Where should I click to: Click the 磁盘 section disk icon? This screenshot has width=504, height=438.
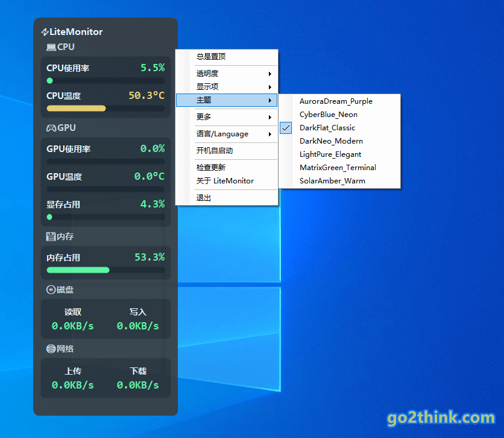[51, 290]
